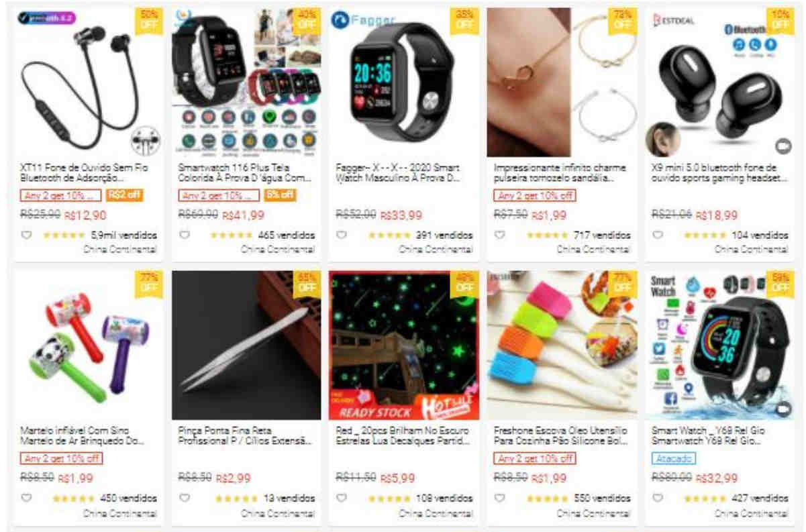This screenshot has height=532, width=806.
Task: Favorite the XT11 Bluetooth earphone with heart icon
Action: pyautogui.click(x=27, y=235)
